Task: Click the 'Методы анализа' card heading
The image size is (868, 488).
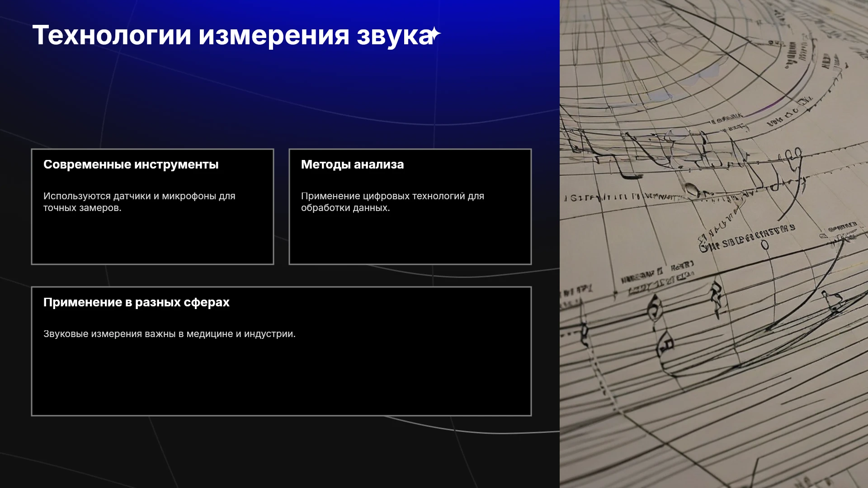Action: tap(352, 164)
